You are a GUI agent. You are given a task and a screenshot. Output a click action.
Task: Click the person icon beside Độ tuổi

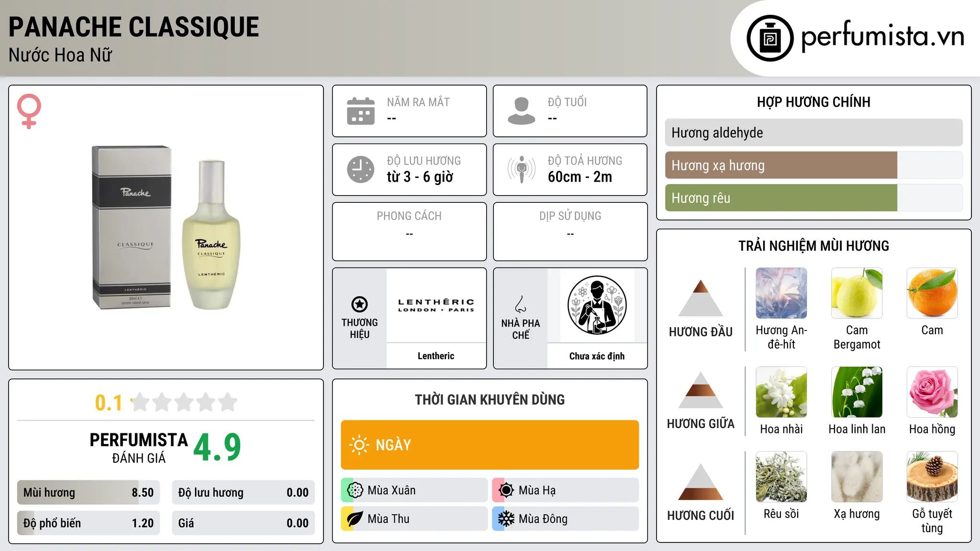[521, 111]
